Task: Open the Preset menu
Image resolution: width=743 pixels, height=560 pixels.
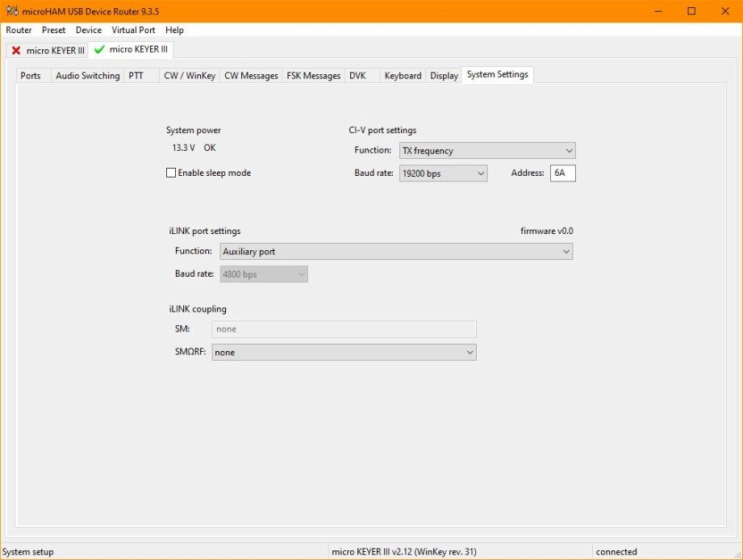Action: click(54, 30)
